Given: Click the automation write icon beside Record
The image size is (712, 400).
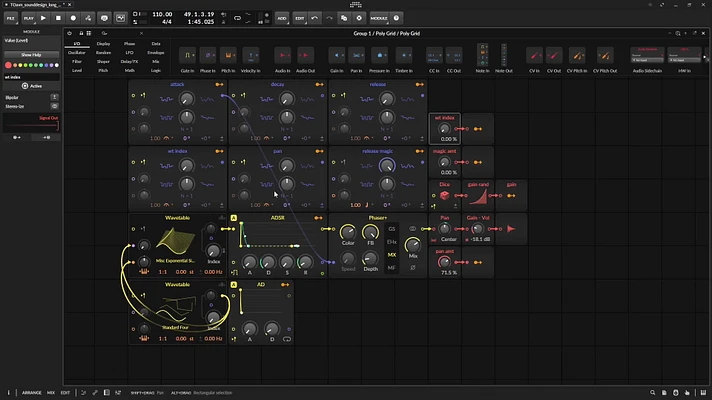Looking at the screenshot, I should pyautogui.click(x=88, y=18).
